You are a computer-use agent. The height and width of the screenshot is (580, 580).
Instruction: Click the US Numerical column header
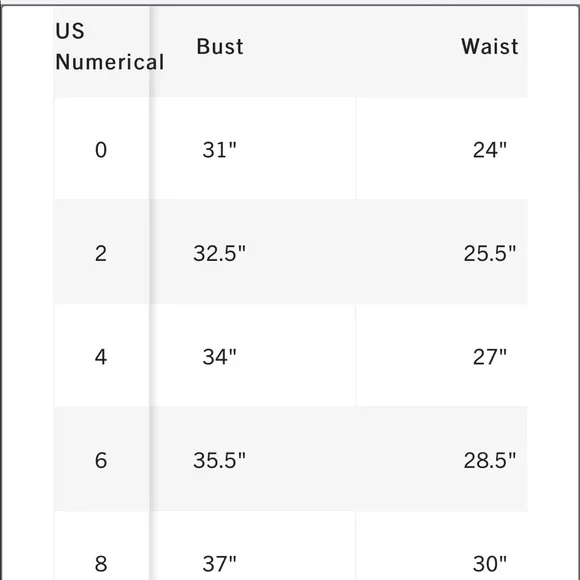[x=109, y=47]
